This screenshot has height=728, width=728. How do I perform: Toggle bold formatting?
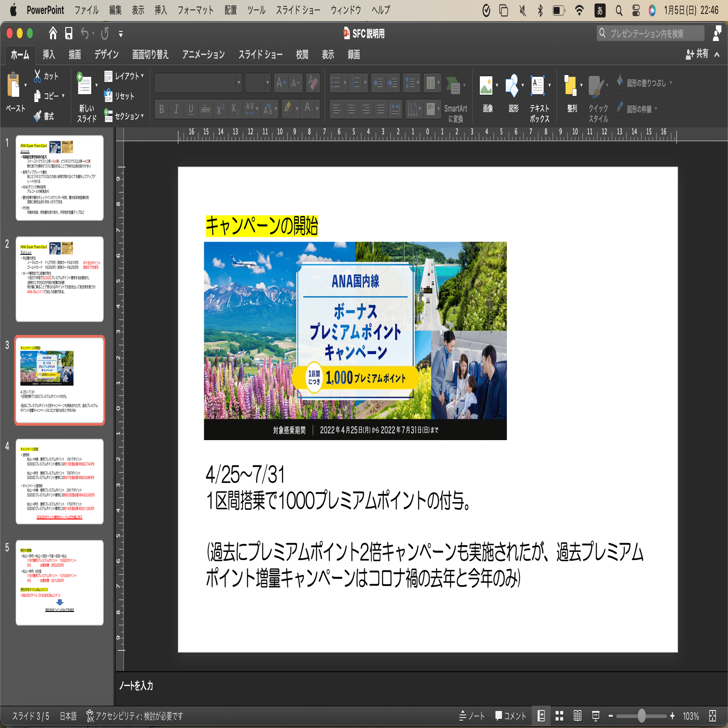(x=161, y=109)
